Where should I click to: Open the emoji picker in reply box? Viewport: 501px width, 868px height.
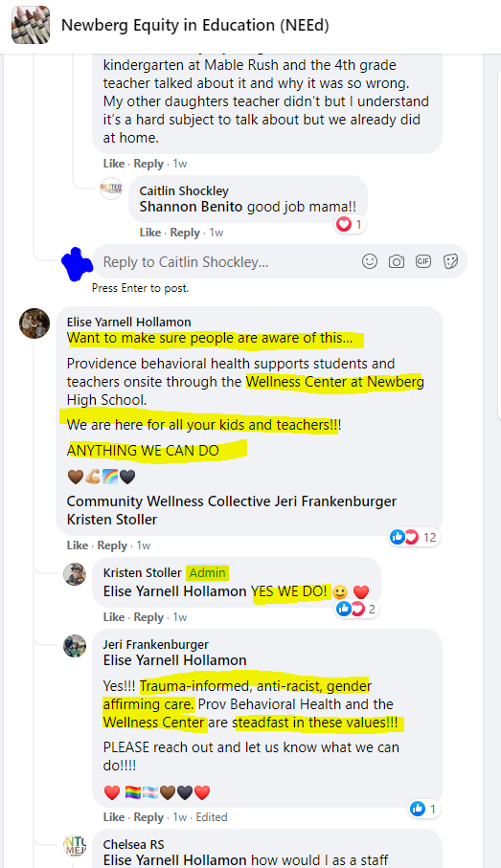tap(370, 261)
